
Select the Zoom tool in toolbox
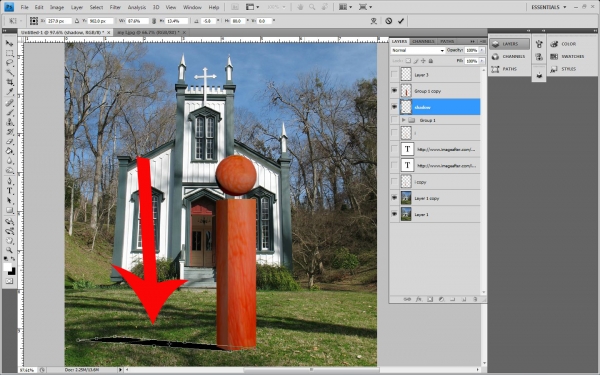tap(9, 250)
